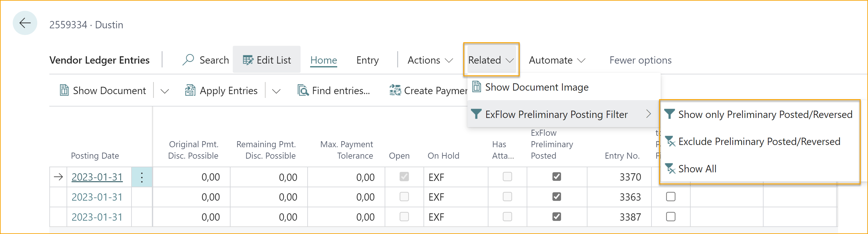The height and width of the screenshot is (234, 868).
Task: Click Entry No. cell 3363
Action: tap(619, 197)
